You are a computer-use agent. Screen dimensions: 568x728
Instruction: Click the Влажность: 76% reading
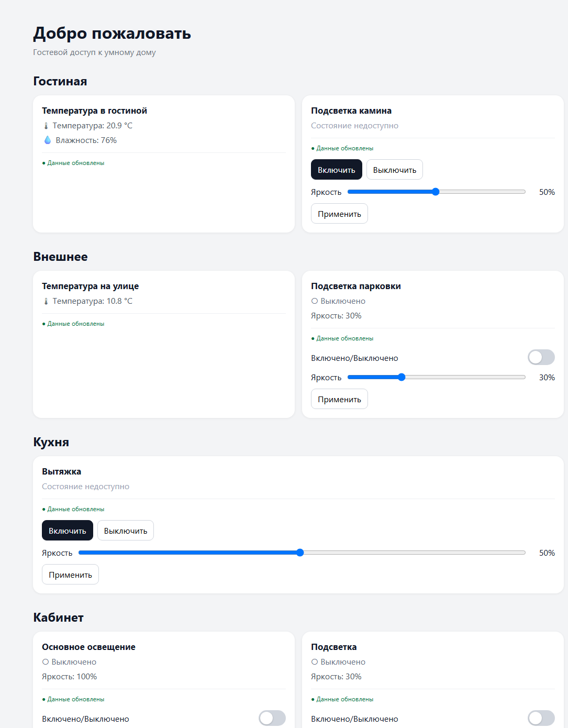click(86, 140)
